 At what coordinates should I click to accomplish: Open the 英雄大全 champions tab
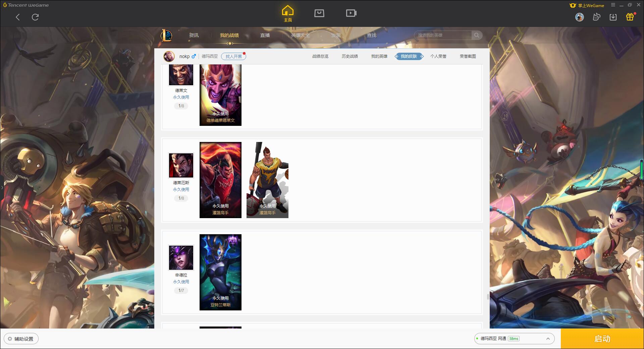pos(301,35)
